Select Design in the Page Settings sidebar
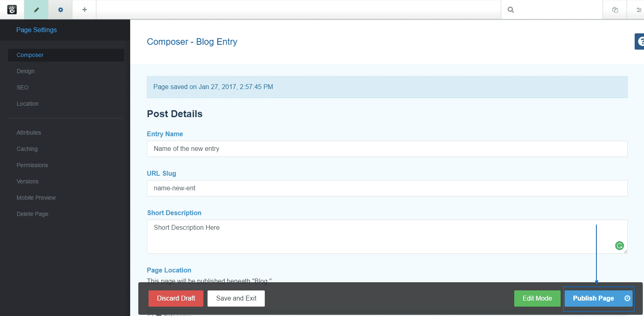Screen dimensions: 644x316 (x=26, y=71)
